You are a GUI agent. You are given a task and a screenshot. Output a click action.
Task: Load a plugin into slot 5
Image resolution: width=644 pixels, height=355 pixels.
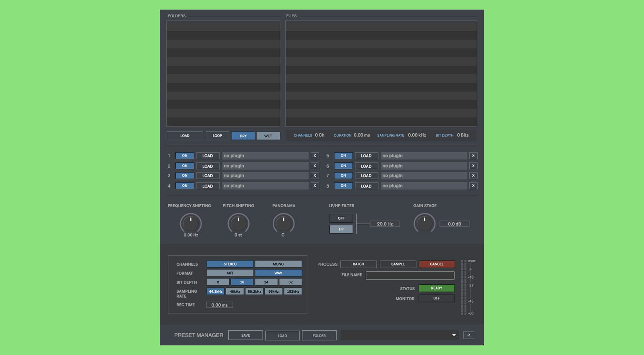pyautogui.click(x=366, y=156)
